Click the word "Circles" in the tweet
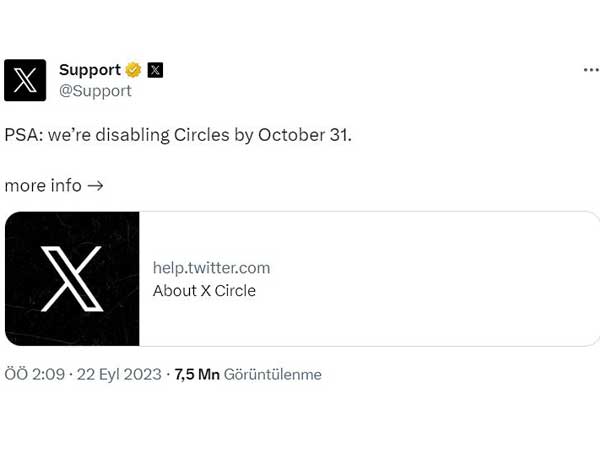Screen dimensions: 600x450 (202, 135)
